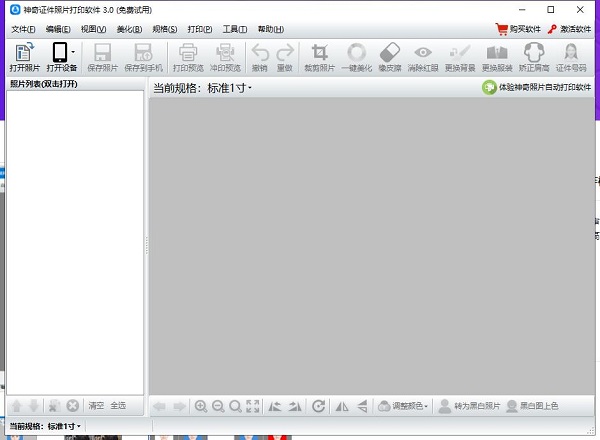Open the 视图(V) menu

(93, 29)
